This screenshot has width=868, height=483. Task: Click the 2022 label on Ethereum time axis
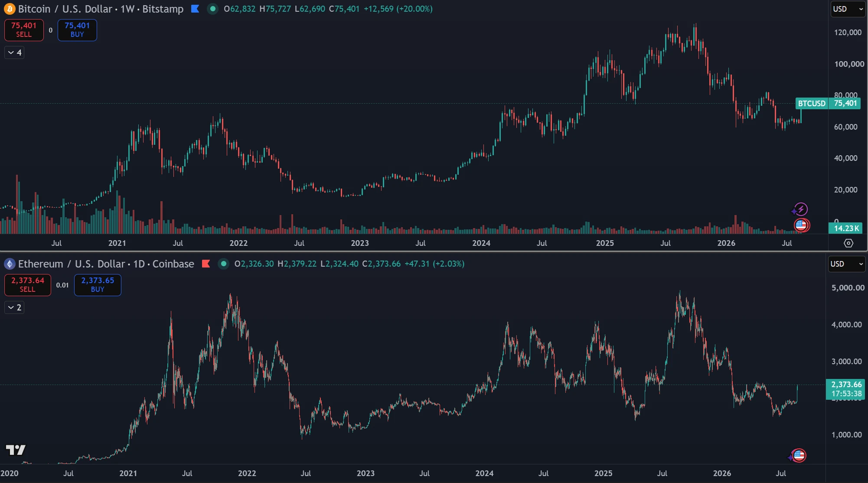click(x=247, y=473)
